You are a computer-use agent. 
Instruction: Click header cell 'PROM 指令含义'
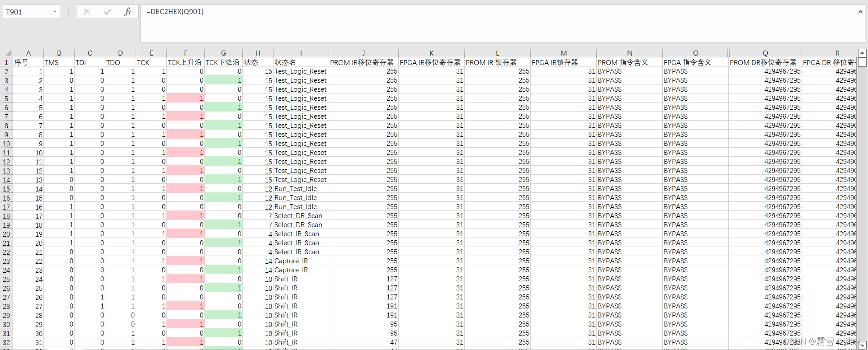click(629, 62)
